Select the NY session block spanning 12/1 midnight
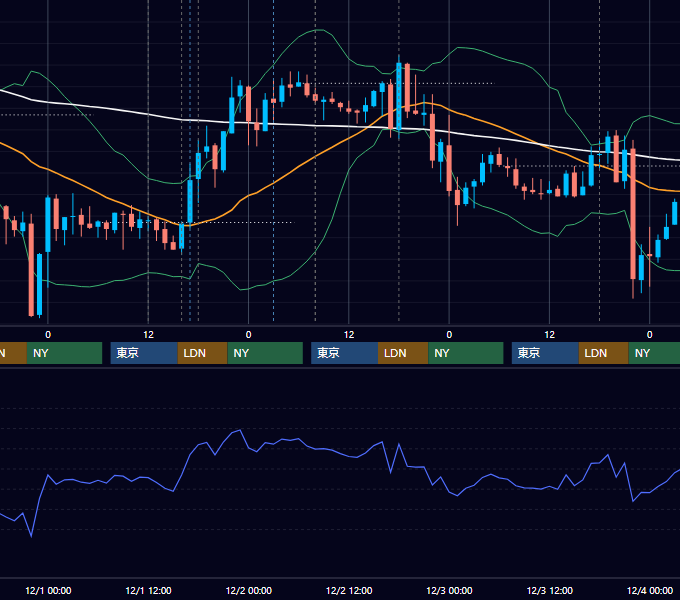 click(x=64, y=353)
